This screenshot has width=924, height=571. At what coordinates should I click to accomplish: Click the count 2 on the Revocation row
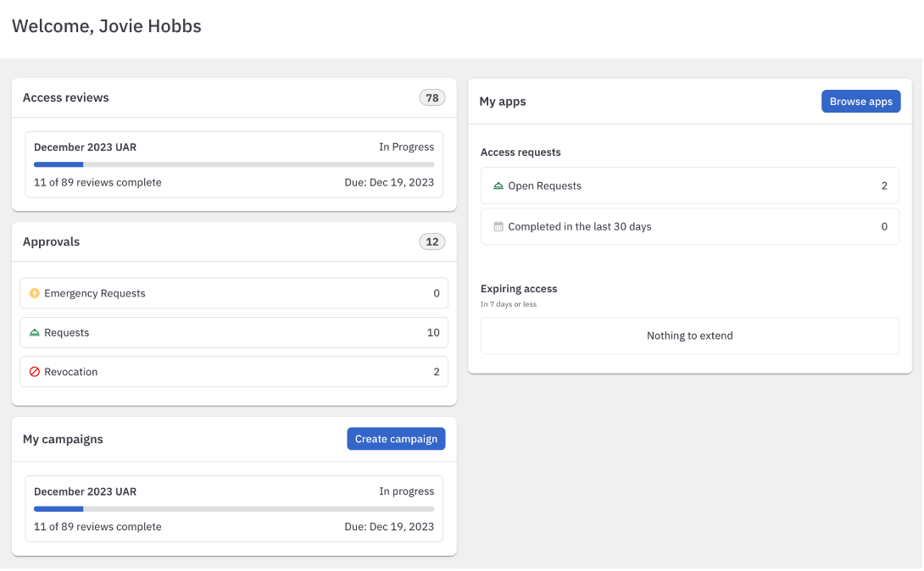[436, 371]
